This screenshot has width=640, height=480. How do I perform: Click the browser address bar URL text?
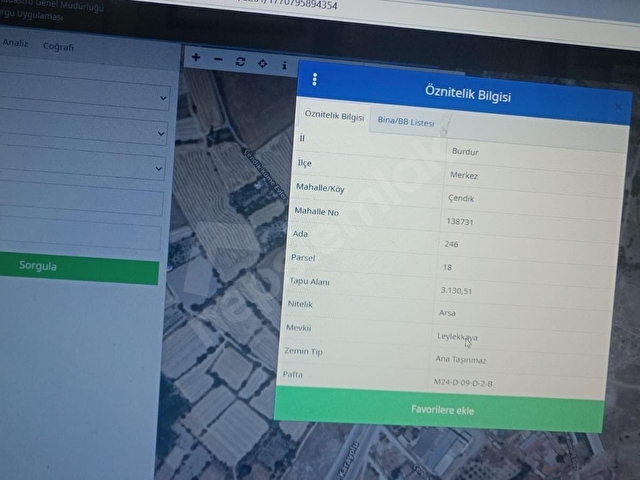pyautogui.click(x=288, y=4)
